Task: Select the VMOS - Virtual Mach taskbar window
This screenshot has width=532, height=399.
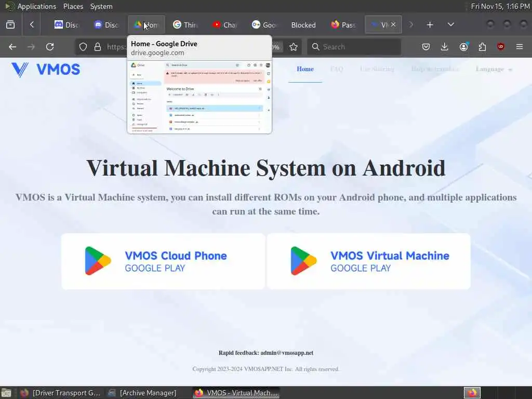Action: 236,393
